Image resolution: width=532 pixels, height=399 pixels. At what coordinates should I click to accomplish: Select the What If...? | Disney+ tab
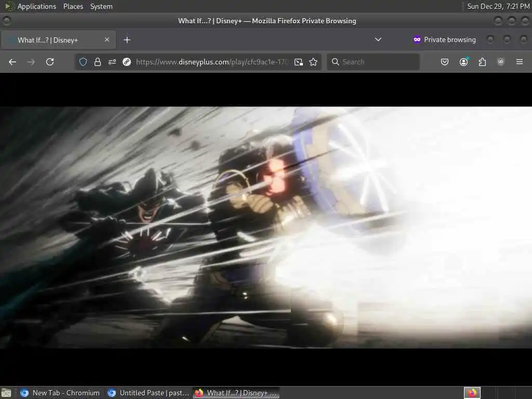(58, 39)
